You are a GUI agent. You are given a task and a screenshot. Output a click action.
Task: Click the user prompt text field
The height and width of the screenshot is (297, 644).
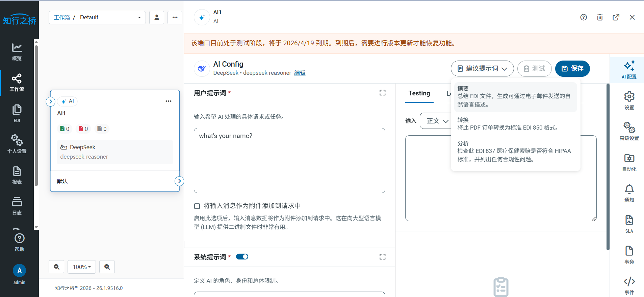point(289,160)
